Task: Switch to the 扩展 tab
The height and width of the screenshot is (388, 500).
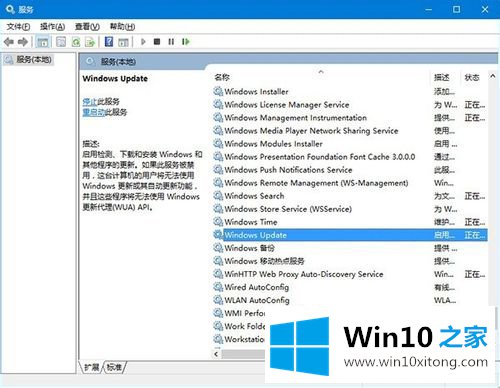Action: pos(91,367)
